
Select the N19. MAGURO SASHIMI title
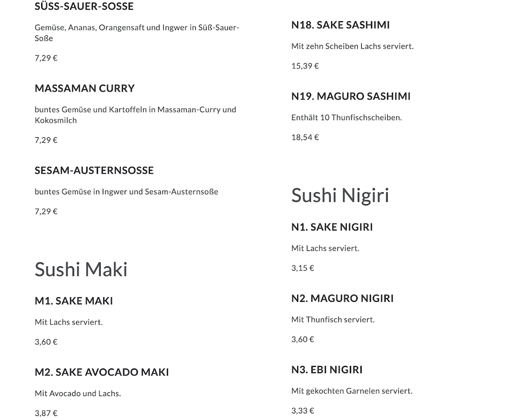351,96
